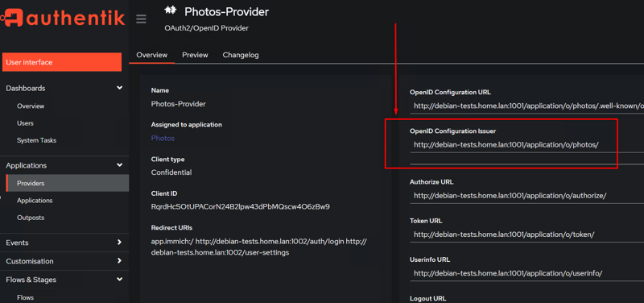Click the OAuth2/OpenID Provider subtitle
The image size is (644, 303).
pyautogui.click(x=207, y=28)
